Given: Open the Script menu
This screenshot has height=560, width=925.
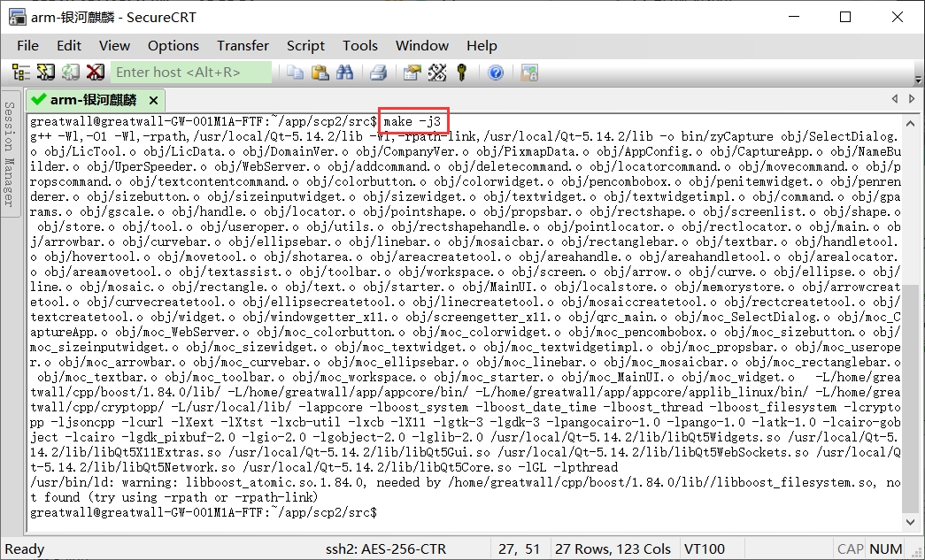Looking at the screenshot, I should click(305, 45).
